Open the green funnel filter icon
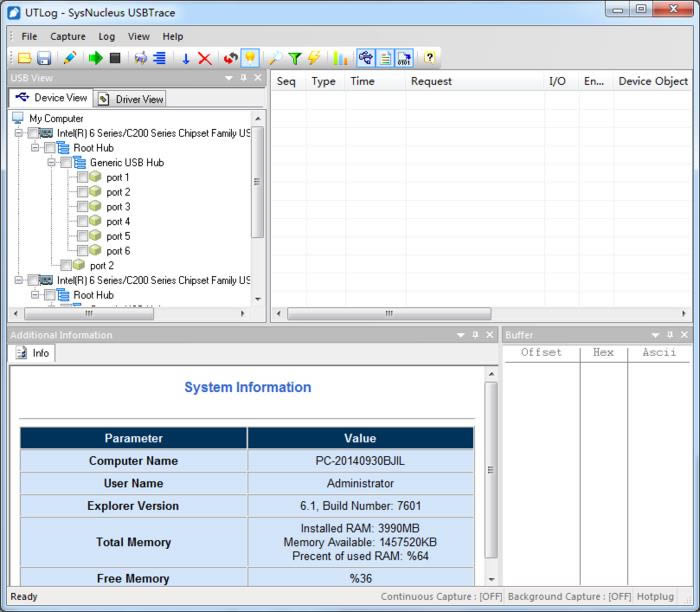Viewport: 700px width, 612px height. [295, 58]
